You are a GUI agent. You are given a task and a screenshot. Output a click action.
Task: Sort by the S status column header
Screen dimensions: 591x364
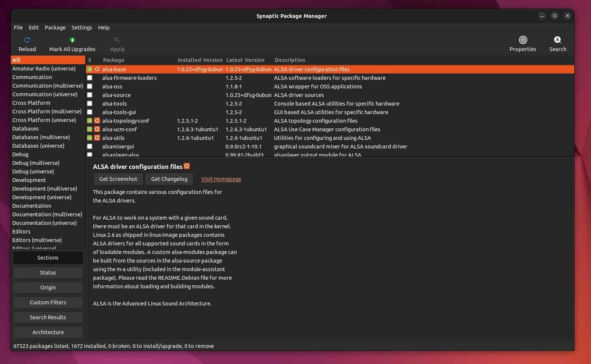[90, 60]
